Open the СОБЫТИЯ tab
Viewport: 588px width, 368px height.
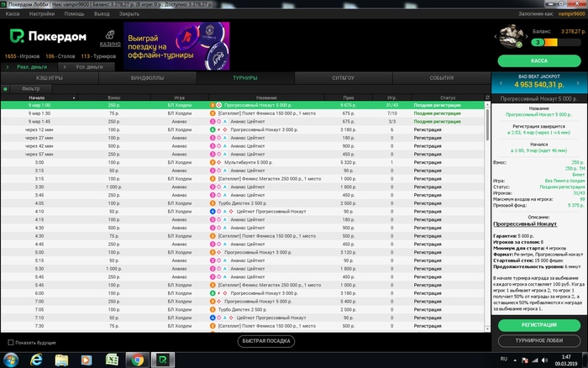(x=441, y=78)
